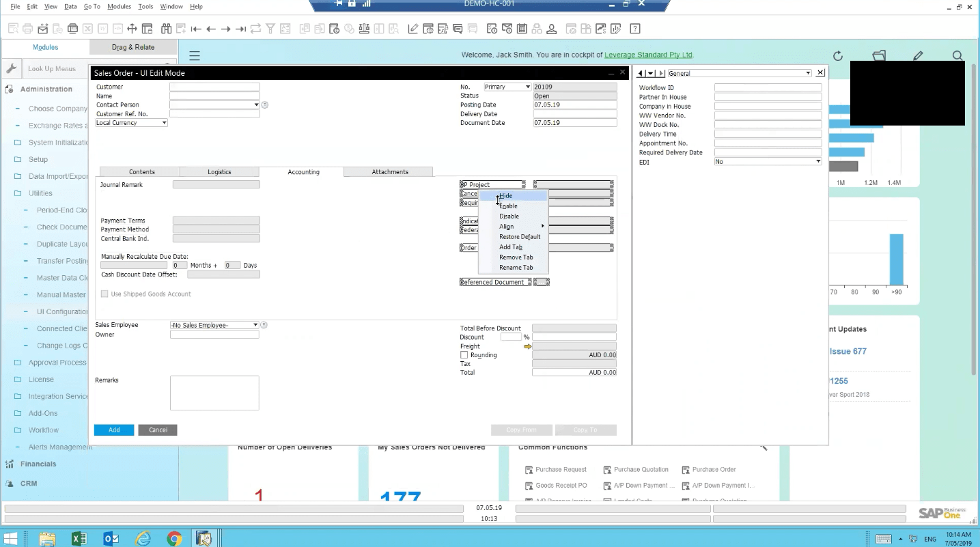This screenshot has width=980, height=547.
Task: Open the Find window with the binoculars icon
Action: click(x=167, y=28)
